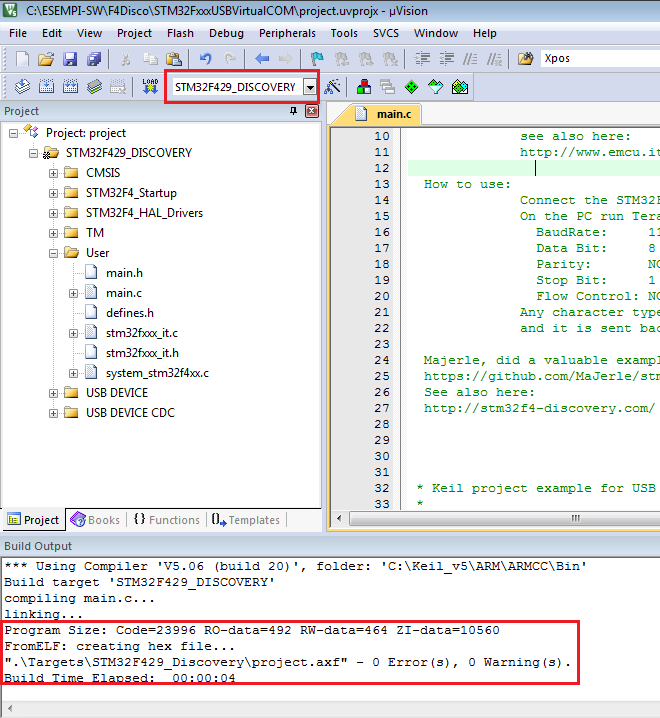
Task: Expand the TM group
Action: [54, 234]
